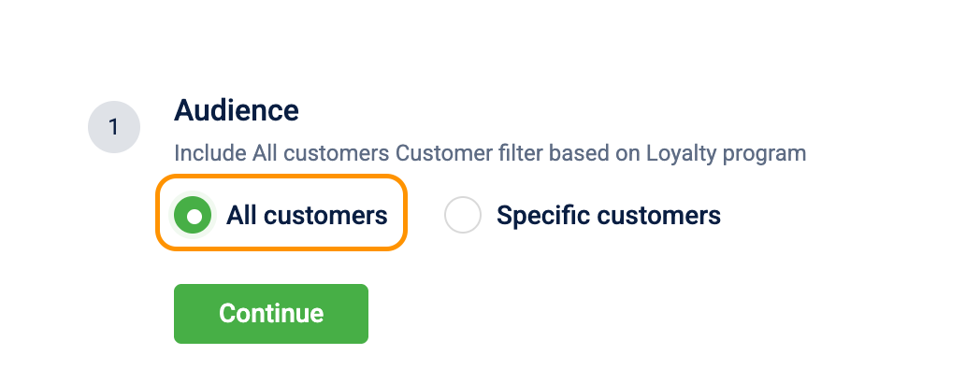Proceed with the green Continue button
The image size is (980, 383).
tap(270, 314)
